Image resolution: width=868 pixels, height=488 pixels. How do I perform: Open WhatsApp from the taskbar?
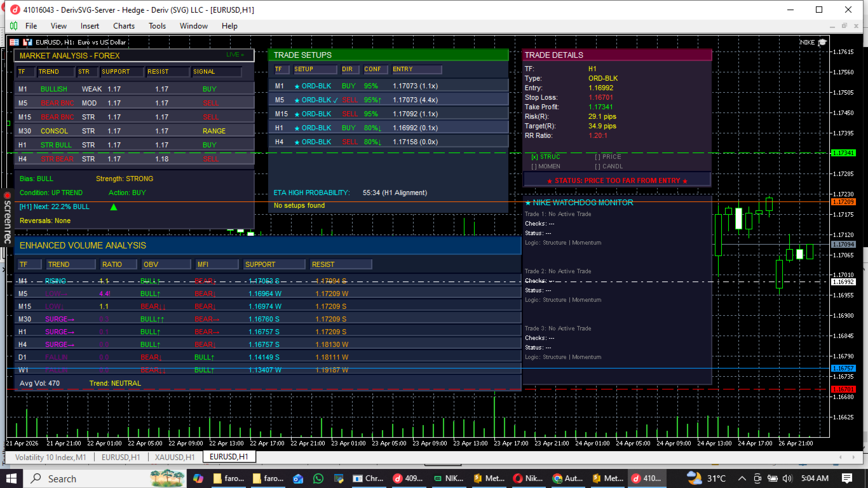318,478
